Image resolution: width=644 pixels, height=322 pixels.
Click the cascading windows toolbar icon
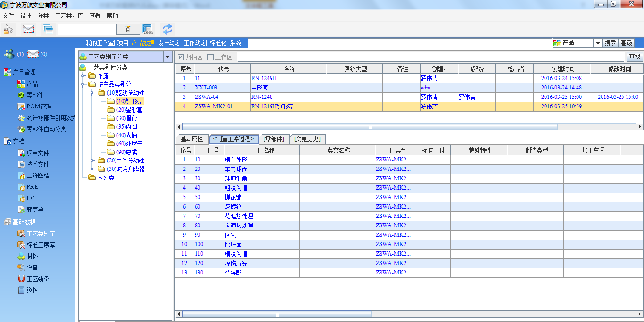click(x=48, y=29)
